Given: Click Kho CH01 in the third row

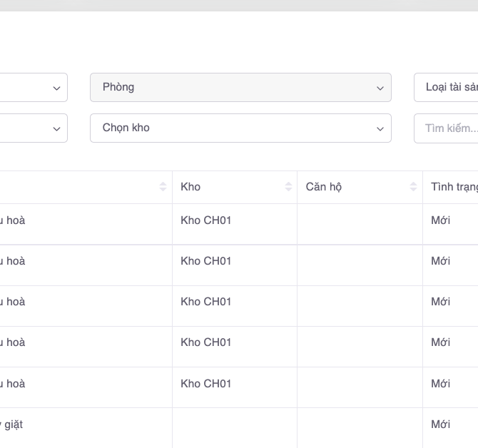Looking at the screenshot, I should (x=206, y=302).
